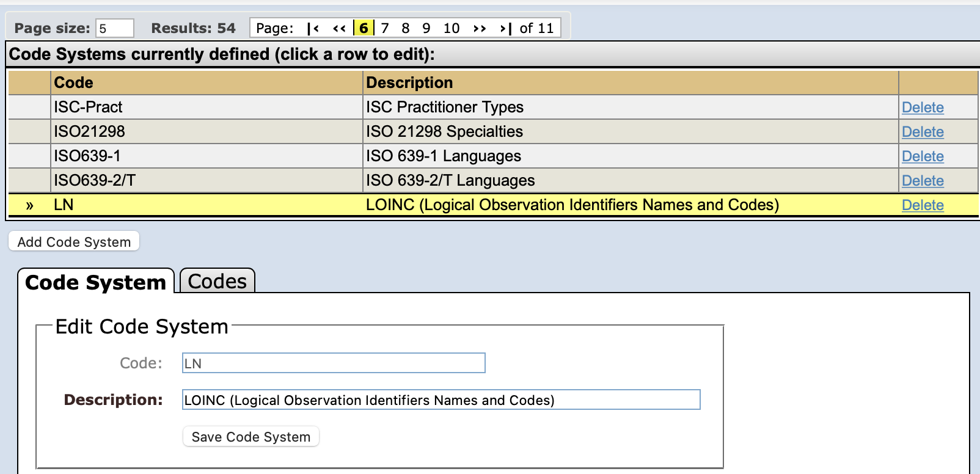Delete the ISO21298 code system

(923, 132)
